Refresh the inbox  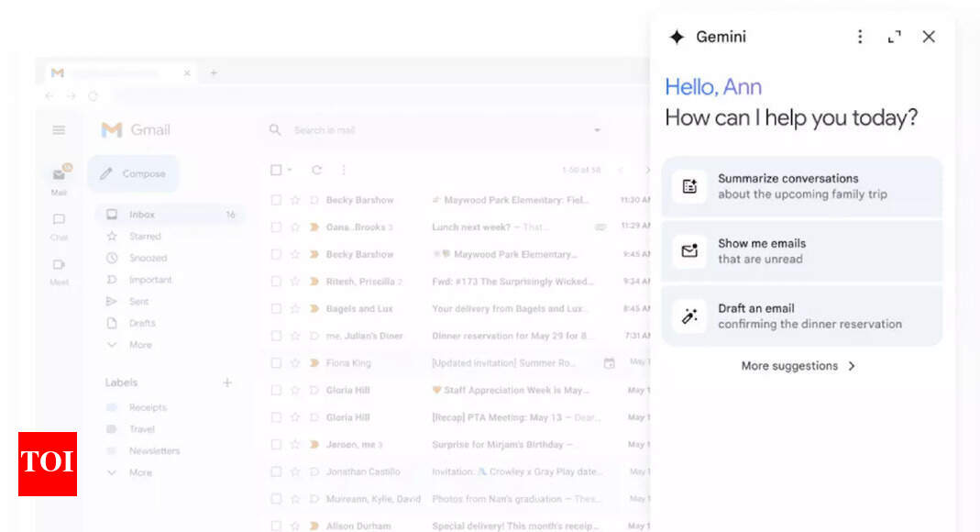pyautogui.click(x=317, y=170)
